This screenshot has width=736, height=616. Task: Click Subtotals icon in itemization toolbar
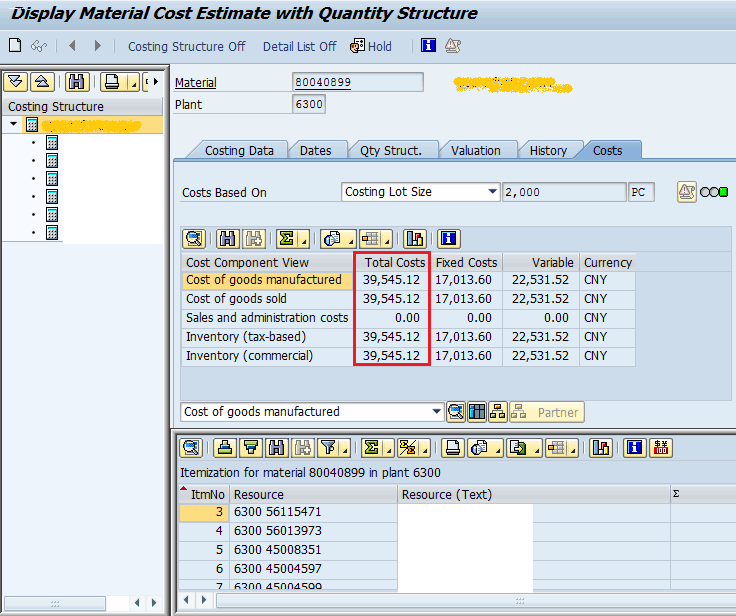pos(407,448)
